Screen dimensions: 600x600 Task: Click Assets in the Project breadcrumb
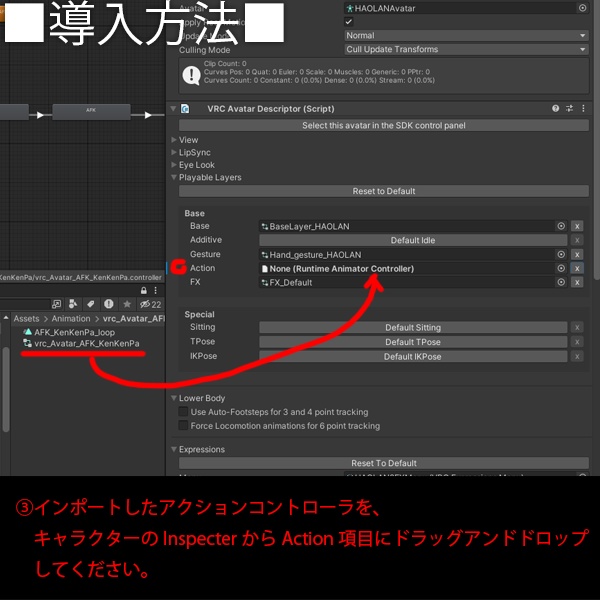pyautogui.click(x=26, y=319)
